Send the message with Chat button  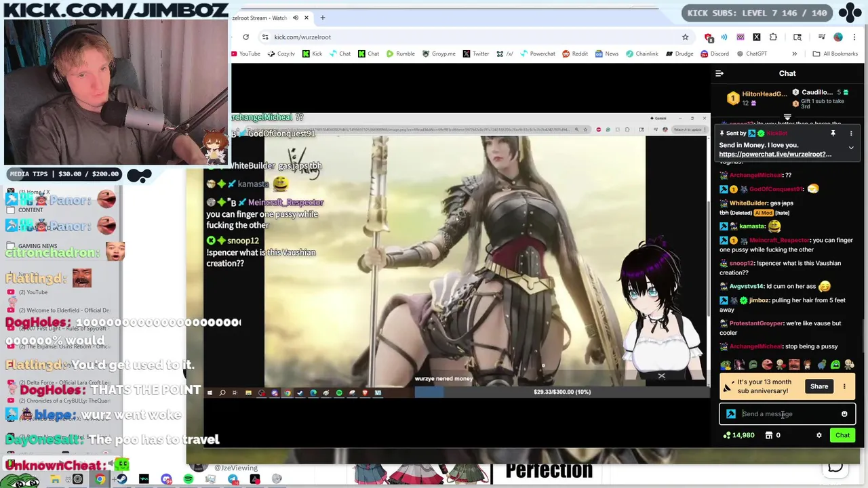coord(842,435)
